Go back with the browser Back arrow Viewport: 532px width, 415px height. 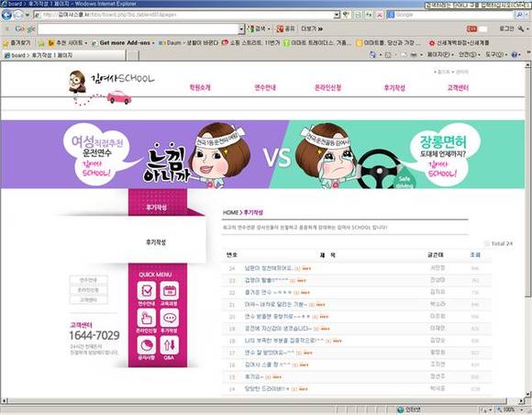[x=6, y=15]
